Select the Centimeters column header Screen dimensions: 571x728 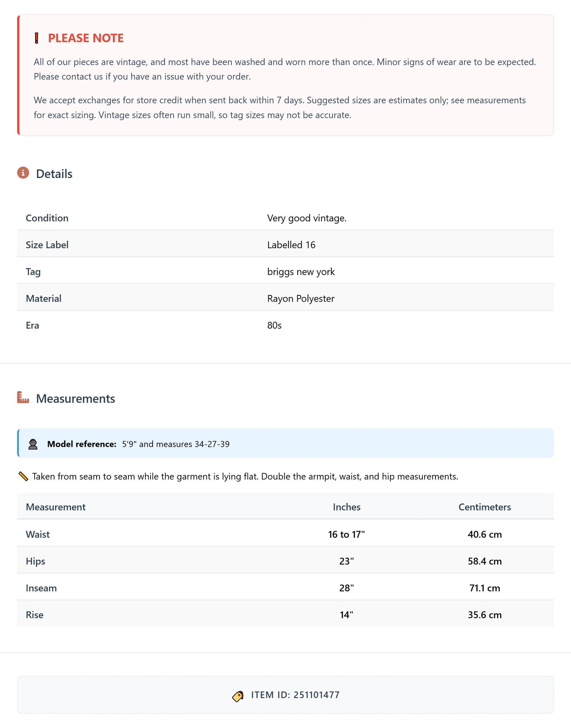[x=485, y=507]
